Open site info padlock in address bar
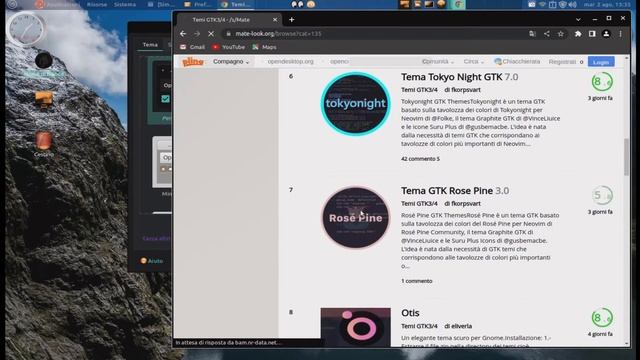This screenshot has width=640, height=360. [x=229, y=34]
